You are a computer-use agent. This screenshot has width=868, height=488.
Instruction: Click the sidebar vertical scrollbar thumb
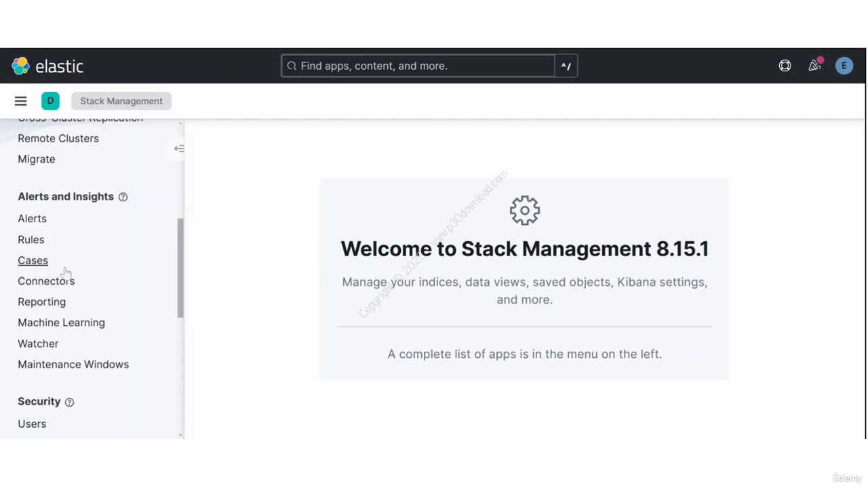pos(180,268)
